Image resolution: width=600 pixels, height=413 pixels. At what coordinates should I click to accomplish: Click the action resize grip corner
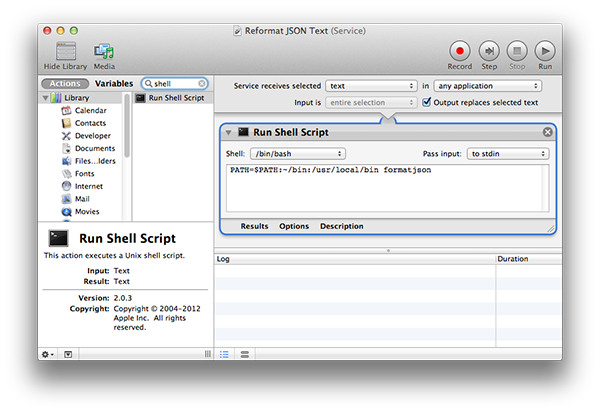pyautogui.click(x=551, y=229)
